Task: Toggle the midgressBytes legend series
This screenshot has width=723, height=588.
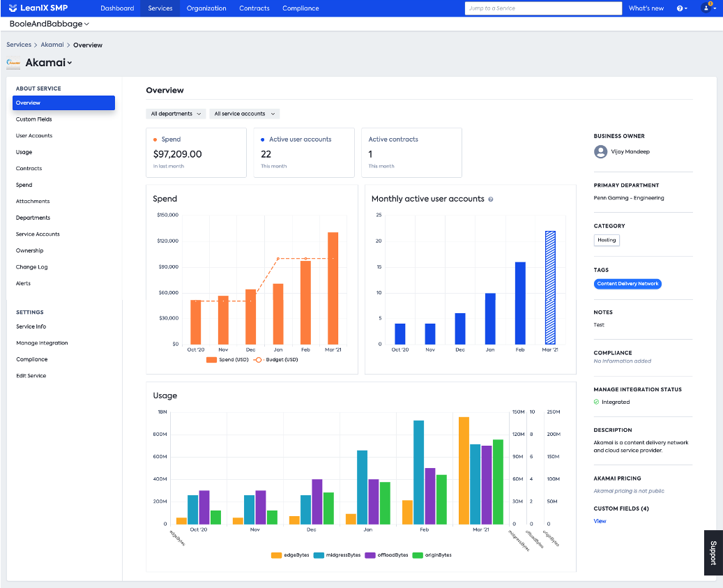Action: (x=337, y=555)
